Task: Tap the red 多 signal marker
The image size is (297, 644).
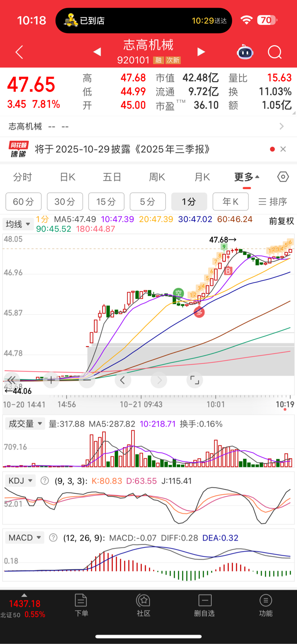Action: [199, 312]
